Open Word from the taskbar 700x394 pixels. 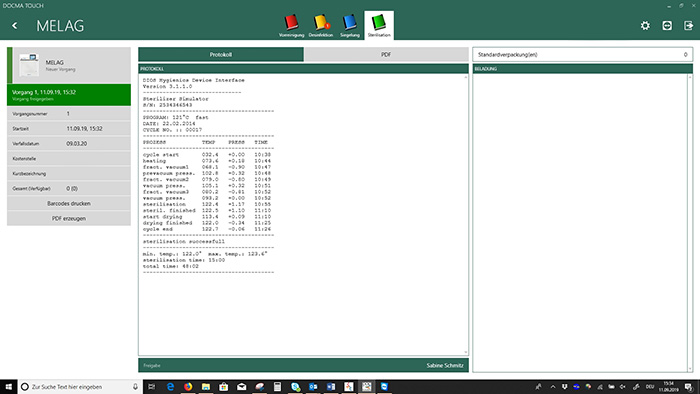(x=331, y=387)
